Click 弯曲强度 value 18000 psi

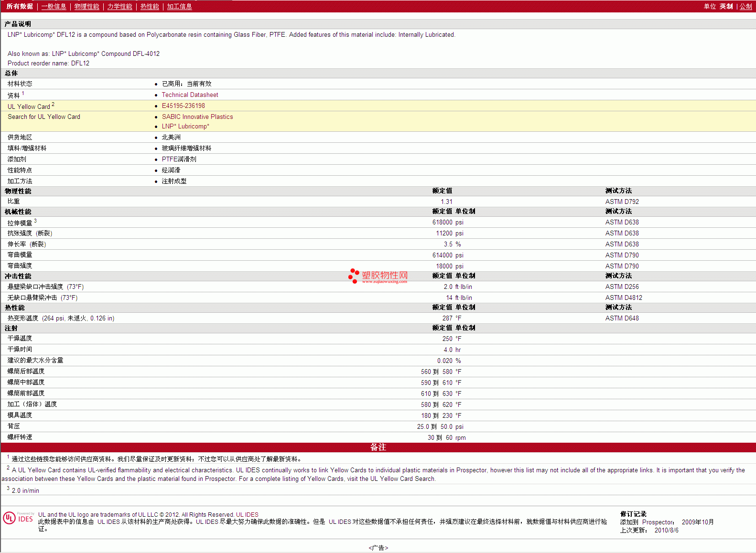click(450, 266)
